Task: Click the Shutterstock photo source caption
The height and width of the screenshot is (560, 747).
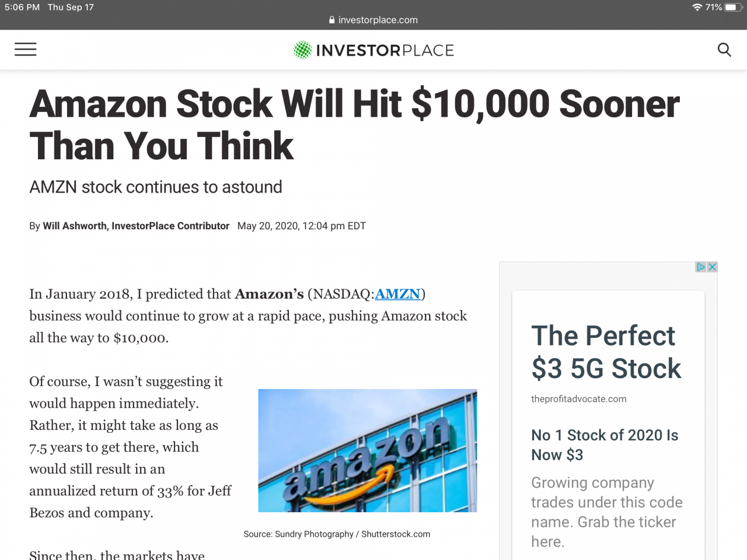Action: click(337, 534)
